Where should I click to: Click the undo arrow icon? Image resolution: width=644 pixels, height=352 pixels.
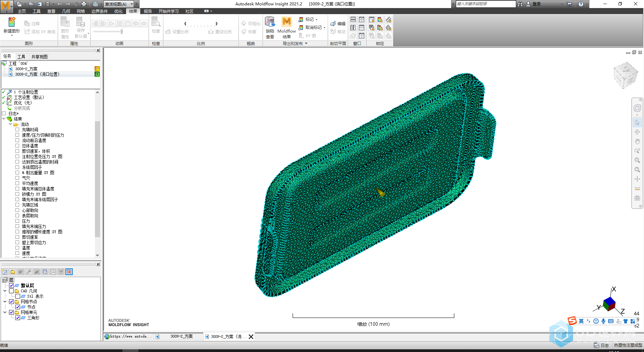(59, 4)
